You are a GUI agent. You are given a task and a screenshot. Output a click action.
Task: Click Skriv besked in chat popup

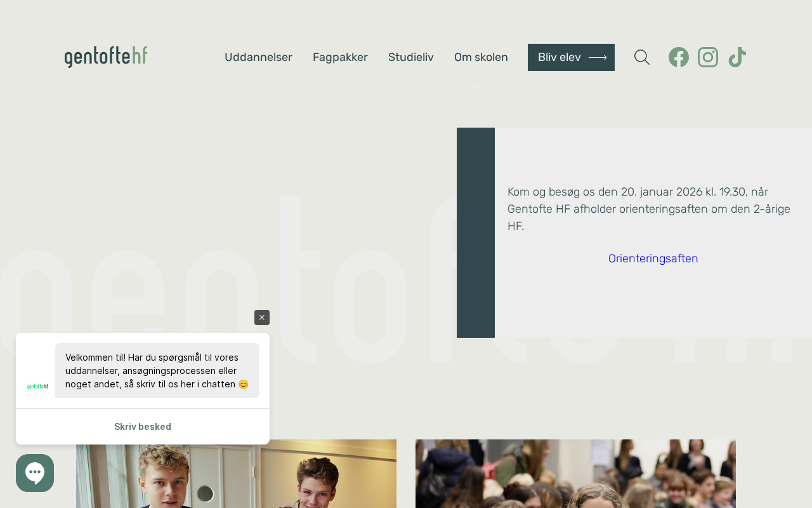coord(143,427)
